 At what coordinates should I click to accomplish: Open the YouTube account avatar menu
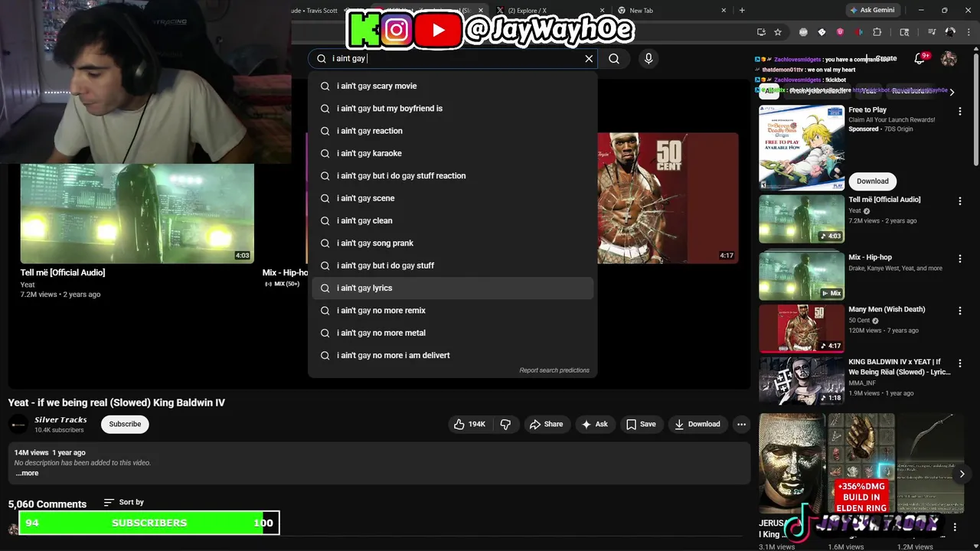pyautogui.click(x=949, y=59)
